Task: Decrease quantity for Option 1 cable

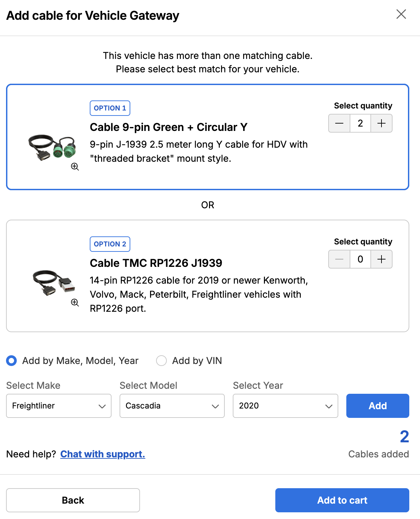Action: pyautogui.click(x=339, y=124)
